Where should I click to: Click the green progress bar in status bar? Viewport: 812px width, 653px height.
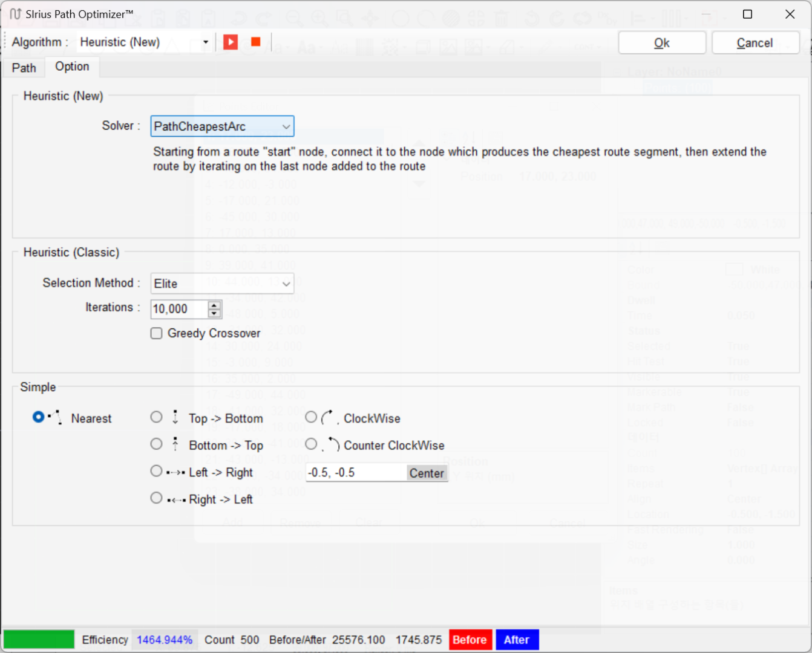pos(39,640)
